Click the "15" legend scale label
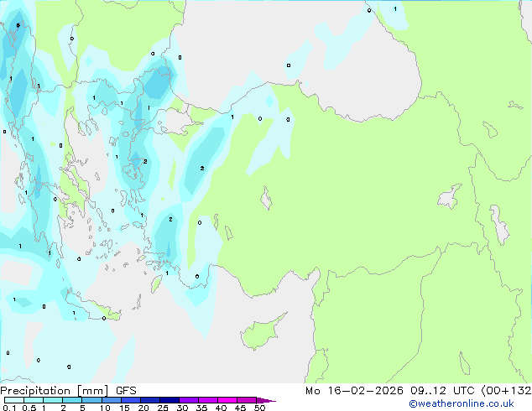 point(124,408)
